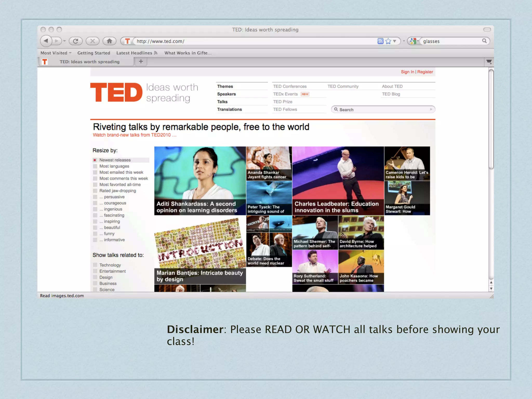Go to the browser home icon
532x399 pixels.
[x=109, y=41]
